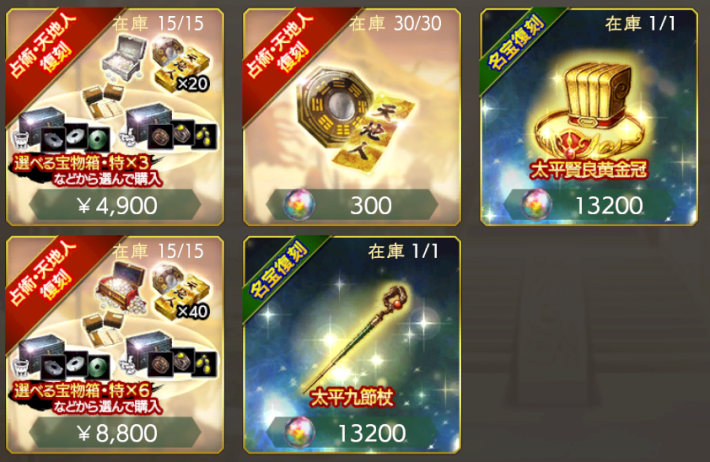This screenshot has width=710, height=462.
Task: Select the golden crown treasure image
Action: (589, 111)
